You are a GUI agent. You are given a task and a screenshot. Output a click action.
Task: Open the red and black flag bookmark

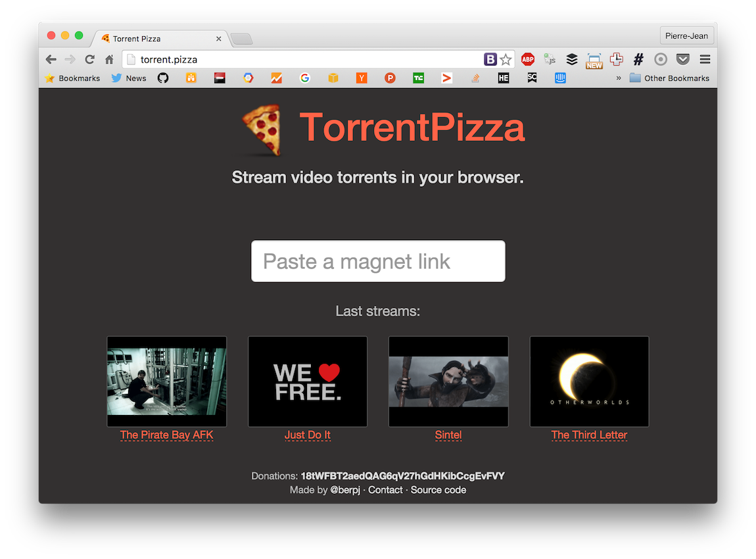(x=220, y=78)
